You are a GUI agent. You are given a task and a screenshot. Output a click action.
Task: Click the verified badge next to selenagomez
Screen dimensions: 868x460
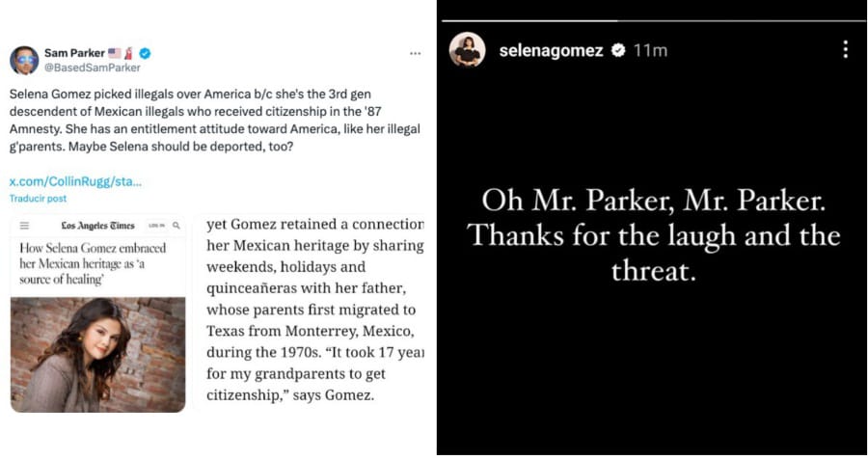click(618, 50)
